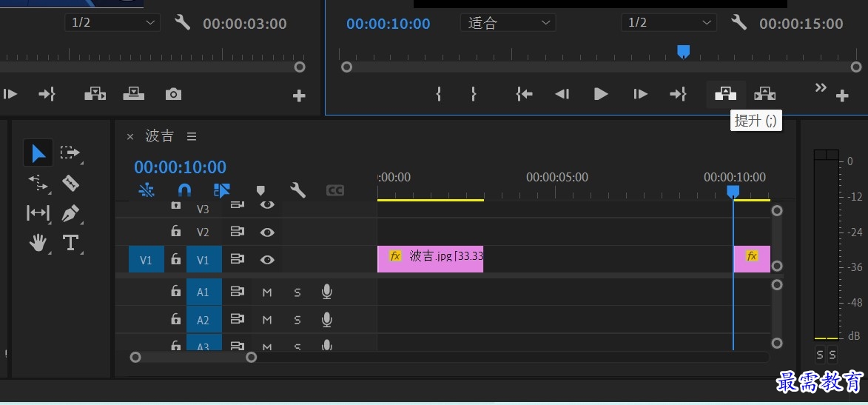The width and height of the screenshot is (868, 405).
Task: Go to In point in Program monitor
Action: tap(524, 94)
